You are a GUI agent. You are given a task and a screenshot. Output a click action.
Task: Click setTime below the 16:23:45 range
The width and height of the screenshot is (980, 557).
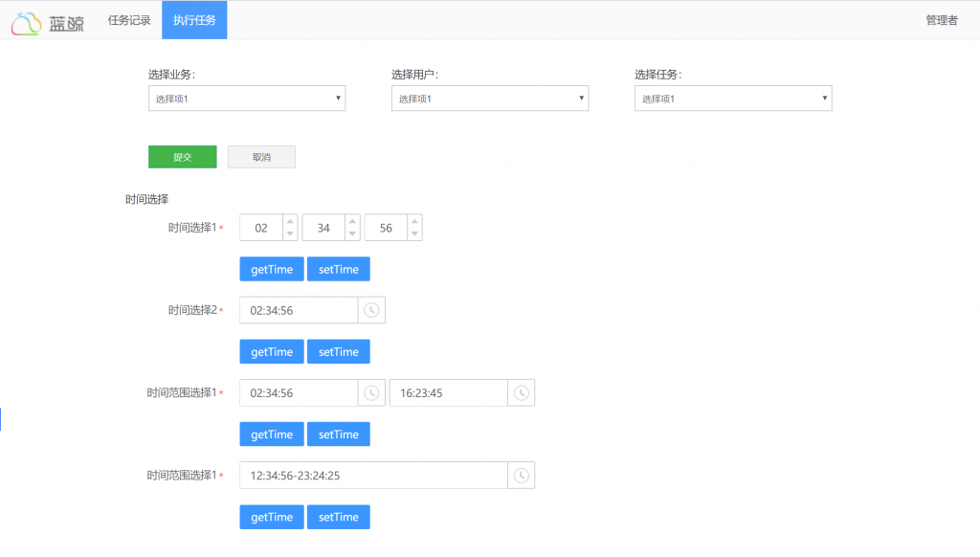tap(339, 434)
